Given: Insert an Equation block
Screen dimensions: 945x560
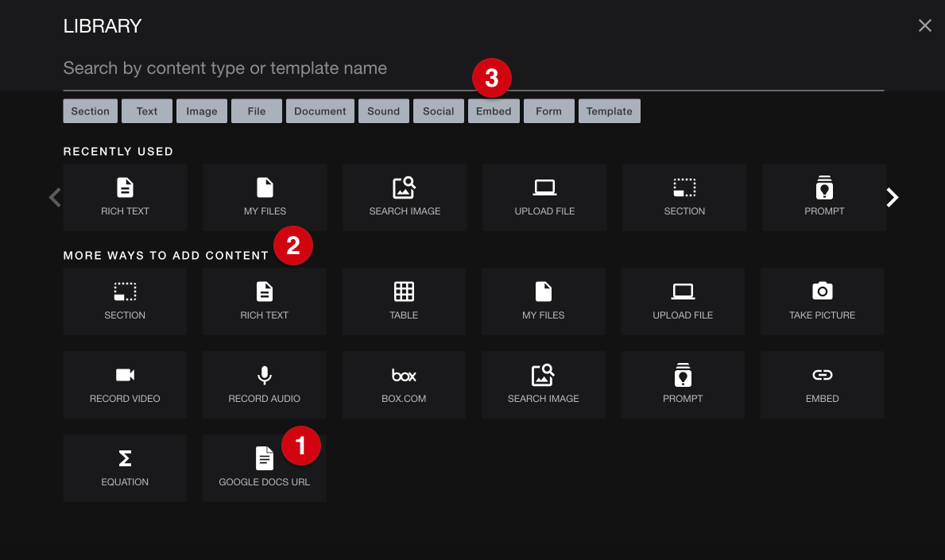Looking at the screenshot, I should coord(125,469).
